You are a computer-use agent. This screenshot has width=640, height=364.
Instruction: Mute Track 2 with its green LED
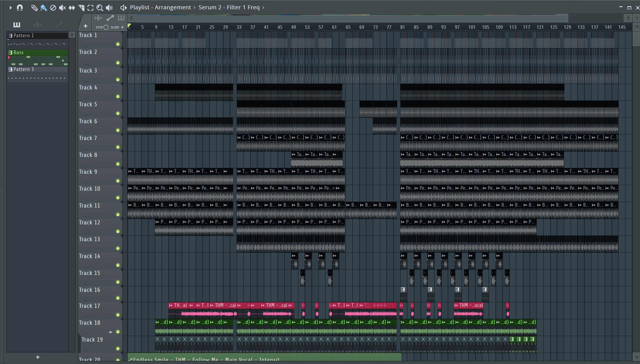point(118,63)
